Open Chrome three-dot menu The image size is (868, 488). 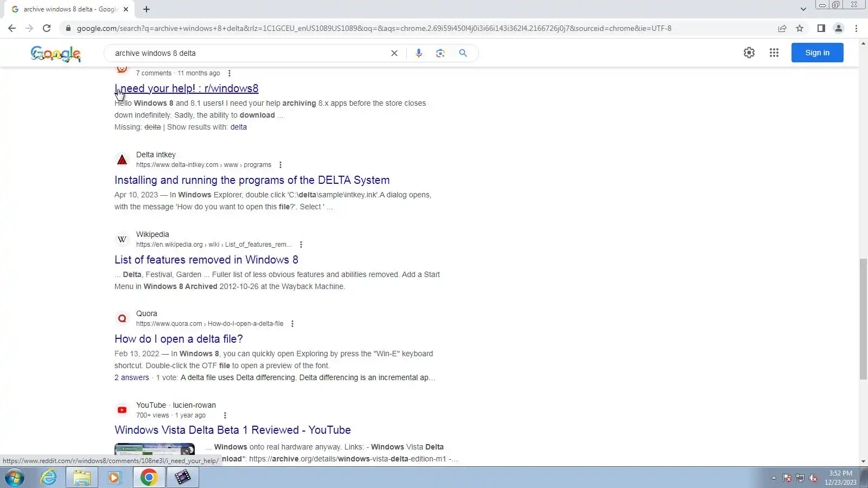857,28
